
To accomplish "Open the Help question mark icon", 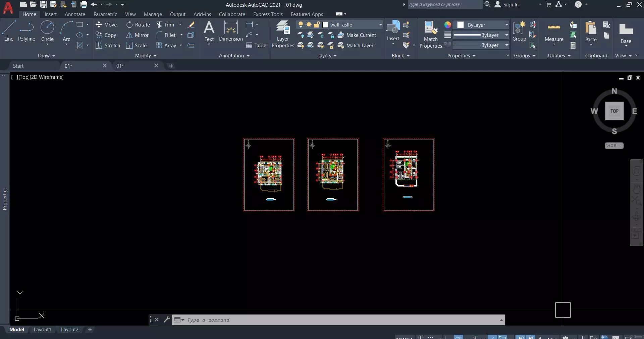I will [578, 4].
